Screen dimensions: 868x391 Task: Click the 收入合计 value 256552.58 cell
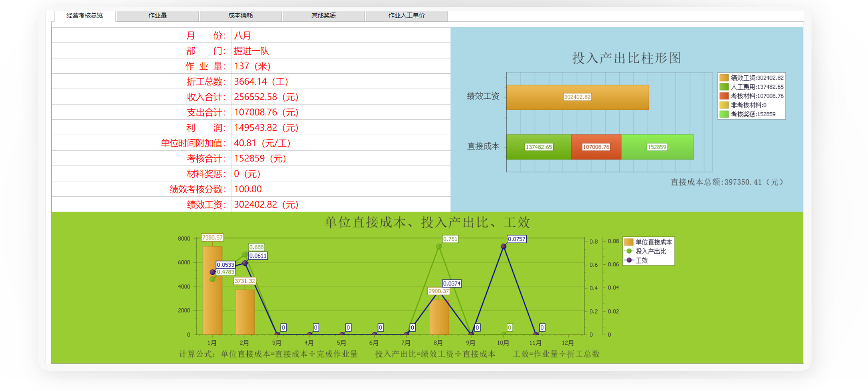point(266,97)
